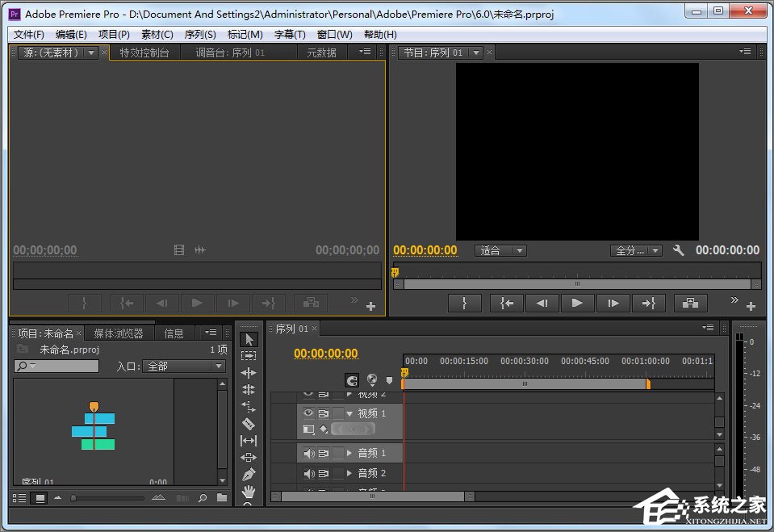This screenshot has height=532, width=774.
Task: Open the 序列(S) menu
Action: [200, 35]
